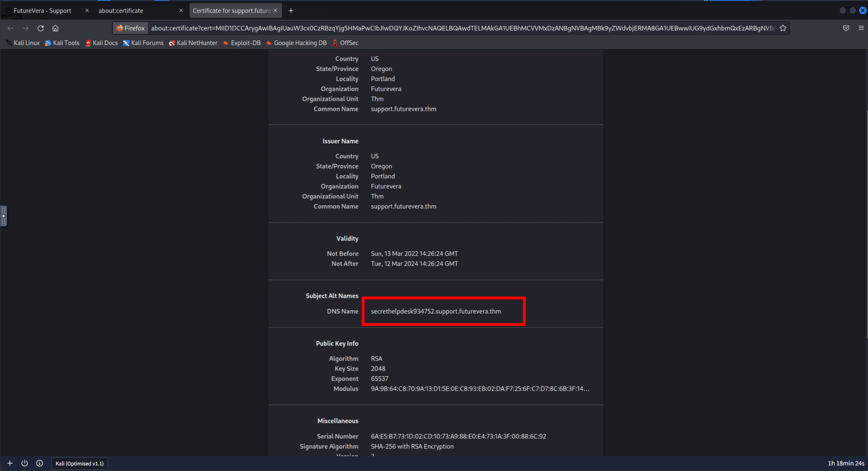The width and height of the screenshot is (868, 471).
Task: Open a new browser tab
Action: point(291,11)
